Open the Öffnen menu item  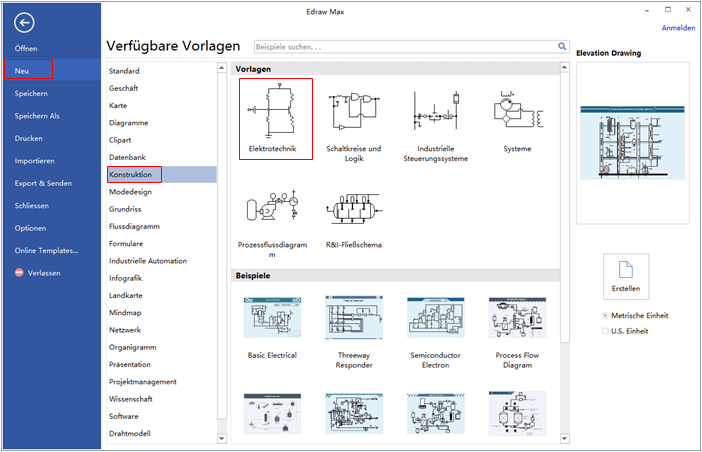point(26,48)
